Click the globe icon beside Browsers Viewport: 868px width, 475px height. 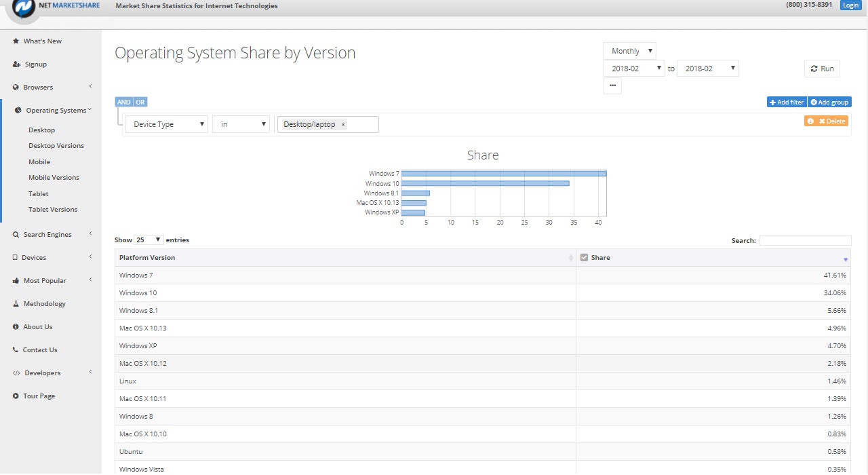16,88
